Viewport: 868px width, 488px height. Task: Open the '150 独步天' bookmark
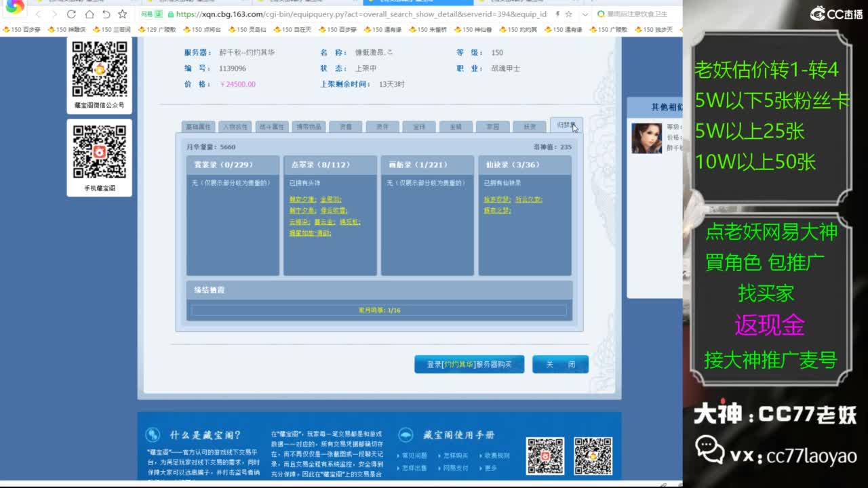[x=654, y=30]
